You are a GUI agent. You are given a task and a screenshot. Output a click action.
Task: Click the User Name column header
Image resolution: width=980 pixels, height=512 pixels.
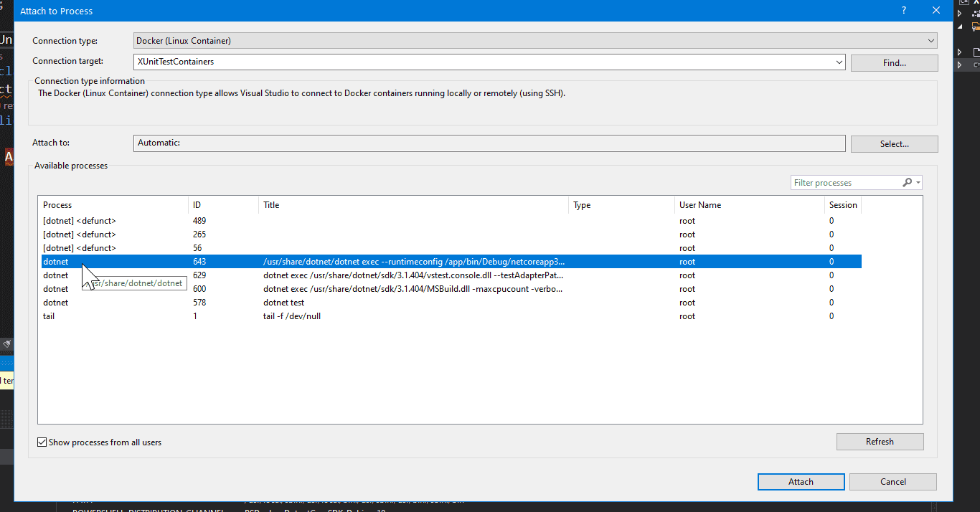pyautogui.click(x=699, y=205)
